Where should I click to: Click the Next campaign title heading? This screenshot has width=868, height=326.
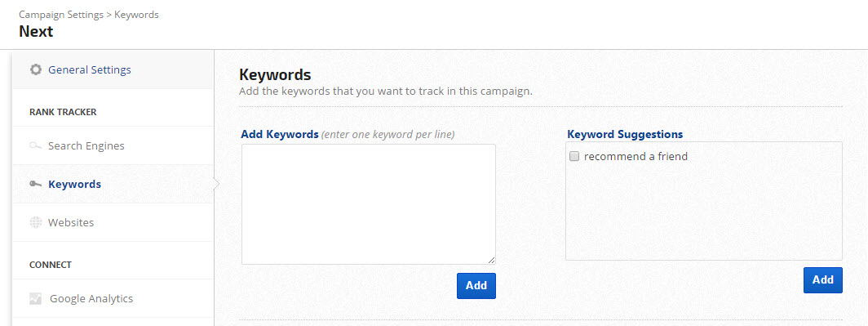pos(36,32)
